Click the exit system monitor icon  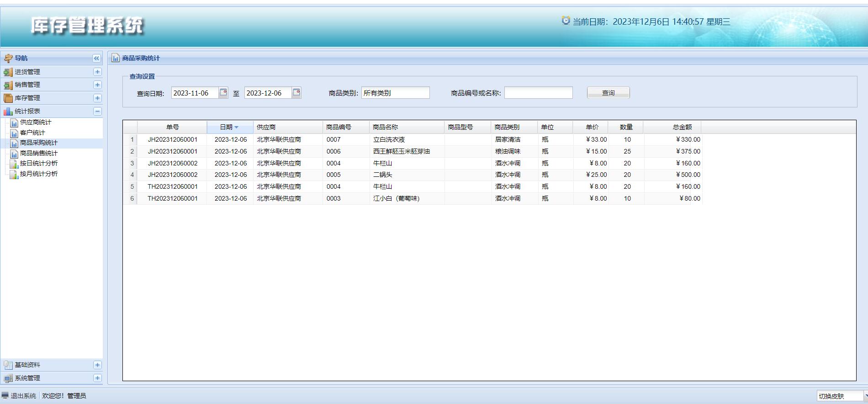coord(5,395)
